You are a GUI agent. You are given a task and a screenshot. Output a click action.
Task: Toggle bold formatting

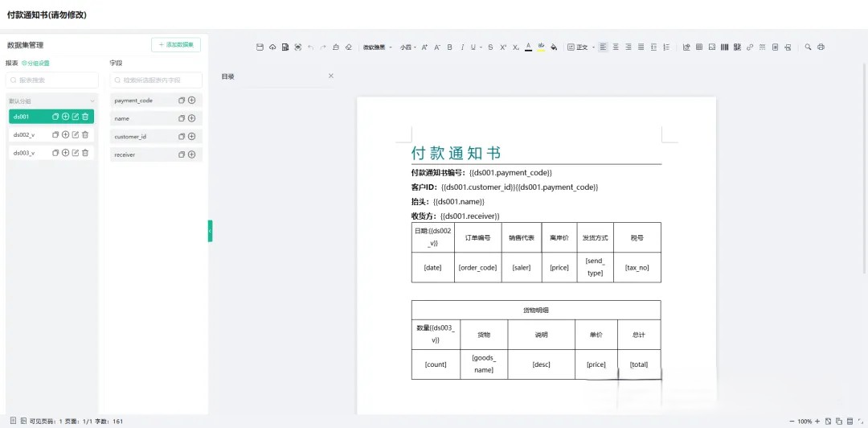tap(449, 47)
